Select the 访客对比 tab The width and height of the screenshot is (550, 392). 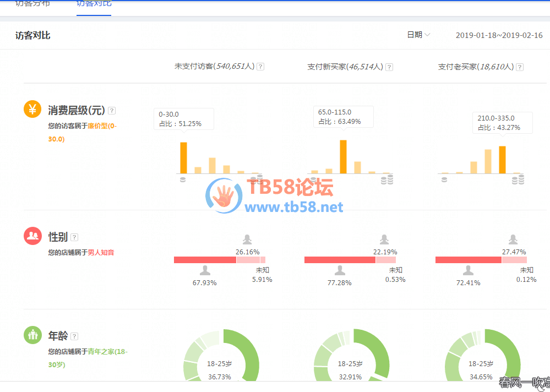point(94,3)
